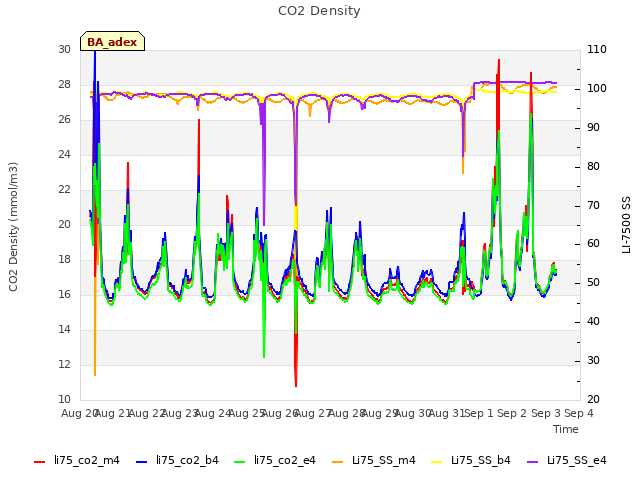Click the Time axis label
Screen dimensions: 640x480
pos(566,429)
